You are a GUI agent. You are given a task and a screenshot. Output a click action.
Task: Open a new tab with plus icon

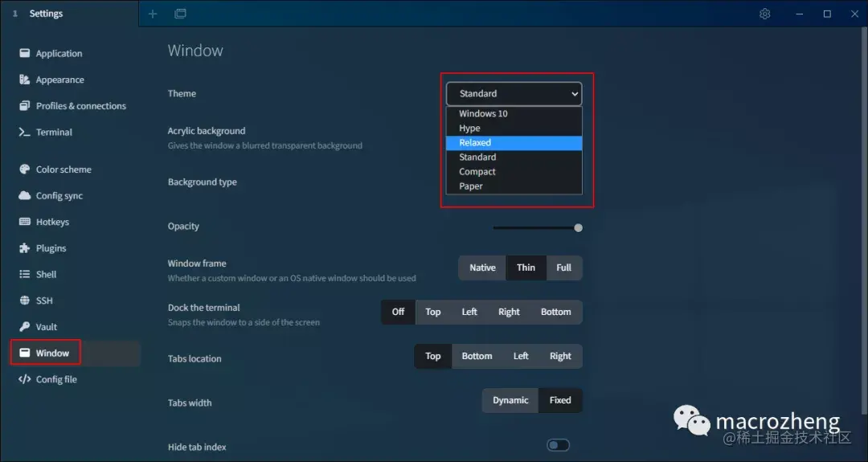153,14
